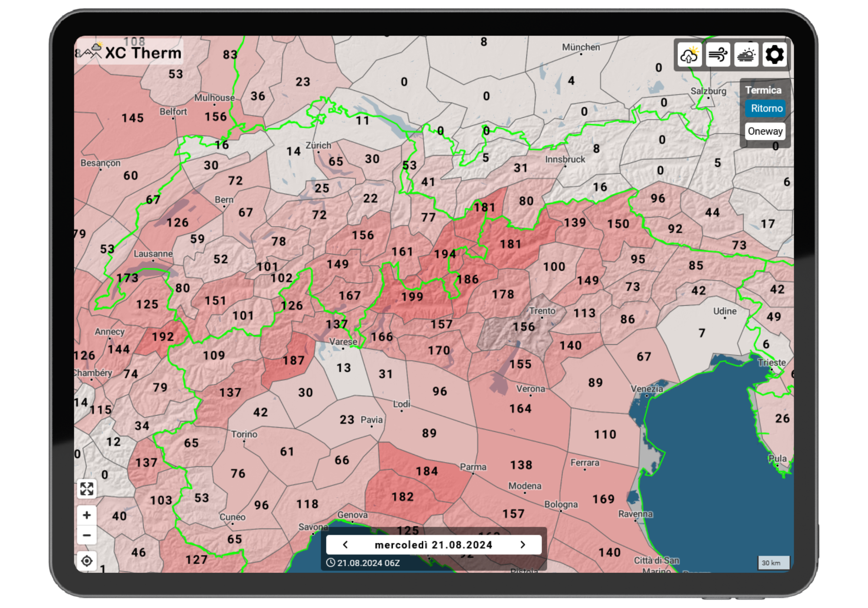
Task: Open the settings gear icon
Action: (775, 55)
